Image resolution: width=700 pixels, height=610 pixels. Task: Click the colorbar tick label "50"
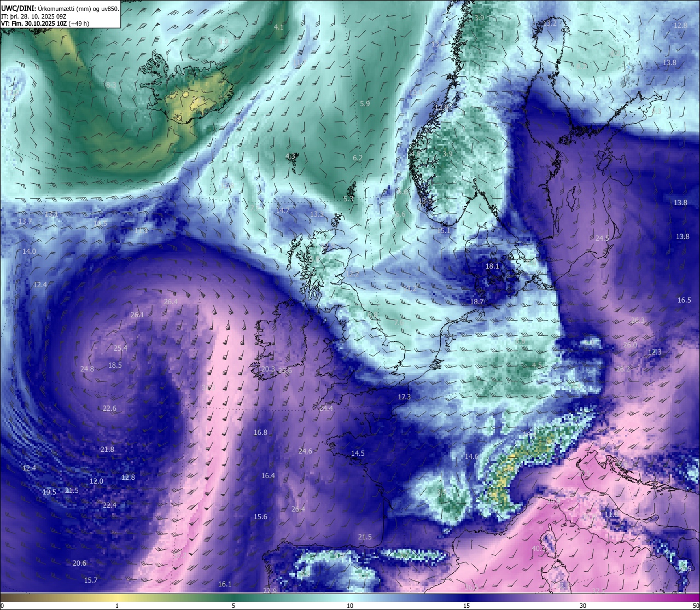pyautogui.click(x=696, y=606)
